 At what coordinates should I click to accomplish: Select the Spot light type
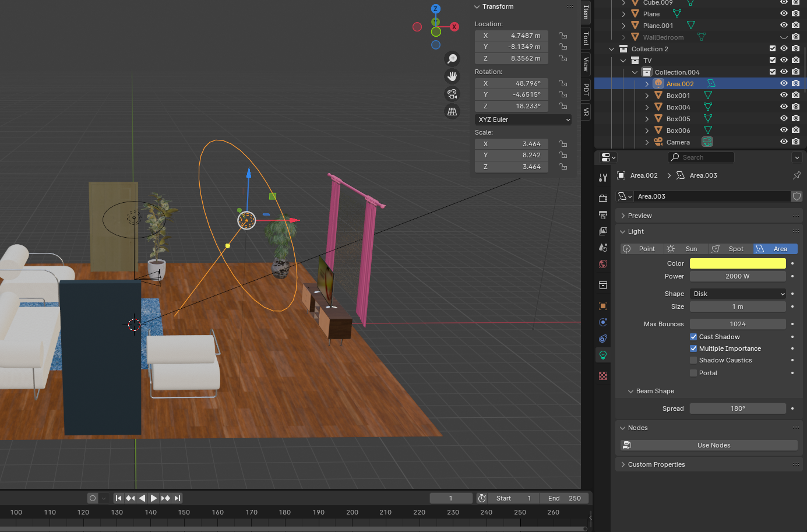[x=731, y=249]
